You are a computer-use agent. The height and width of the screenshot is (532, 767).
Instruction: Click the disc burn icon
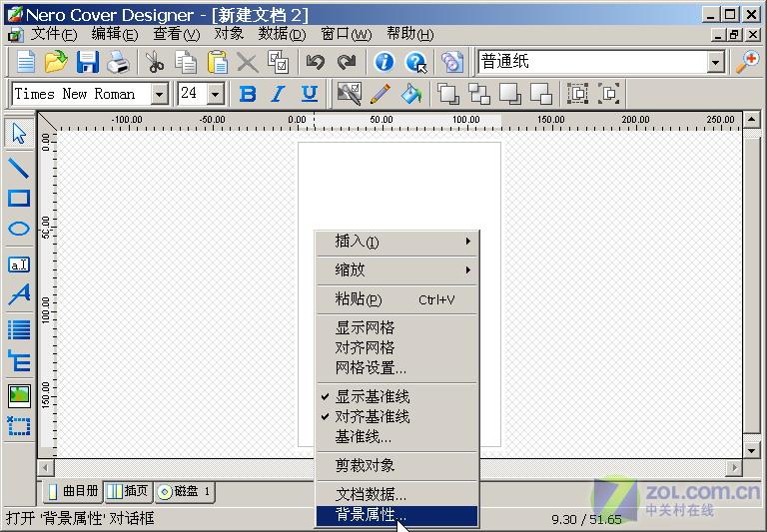click(452, 62)
